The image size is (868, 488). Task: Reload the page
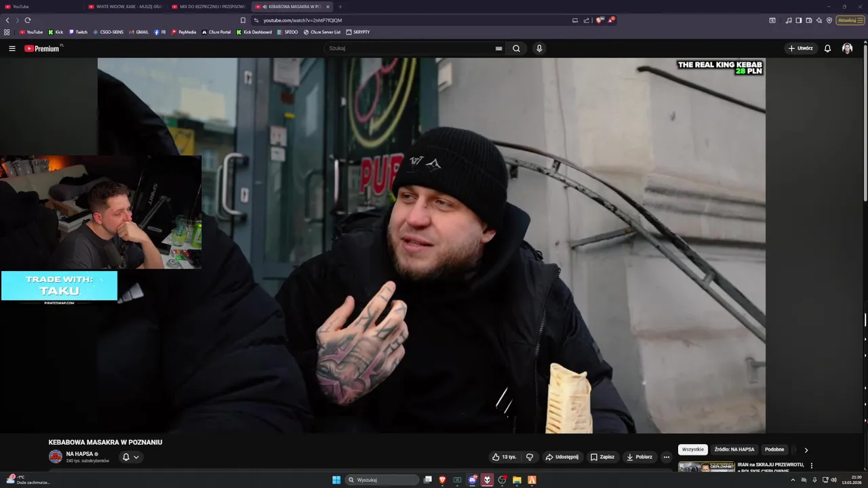pos(28,20)
